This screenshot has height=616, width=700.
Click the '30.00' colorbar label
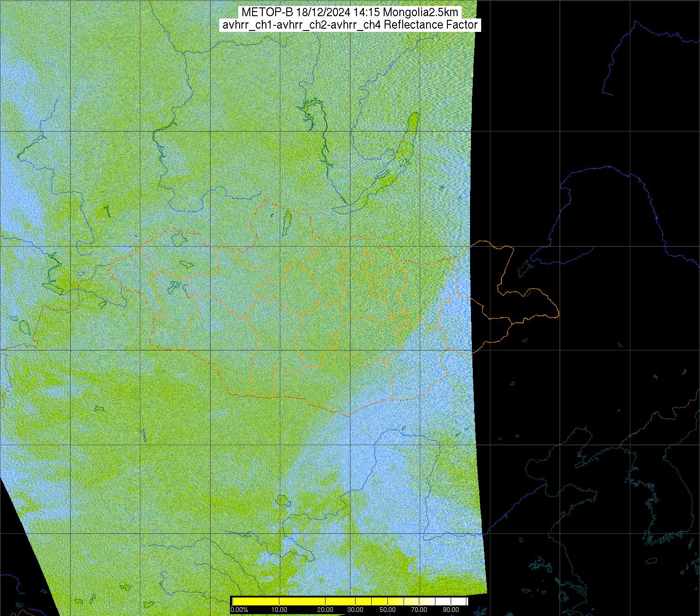pos(355,610)
